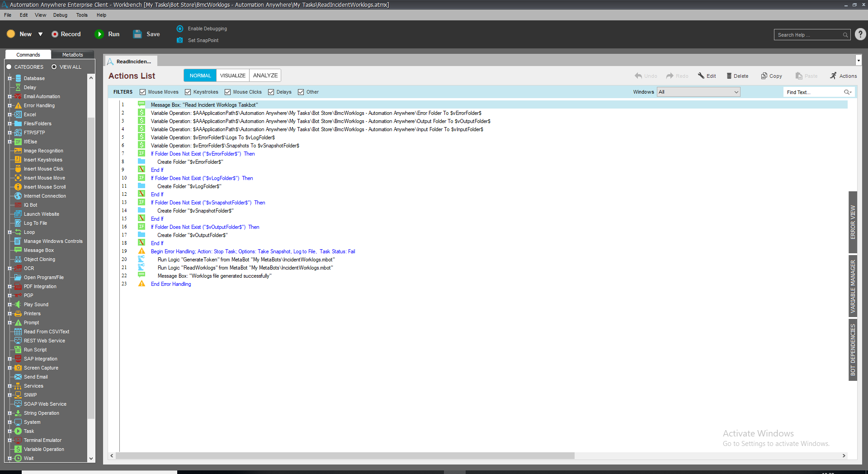Uncheck the Mouse Clicks filter
The height and width of the screenshot is (474, 868).
[227, 92]
